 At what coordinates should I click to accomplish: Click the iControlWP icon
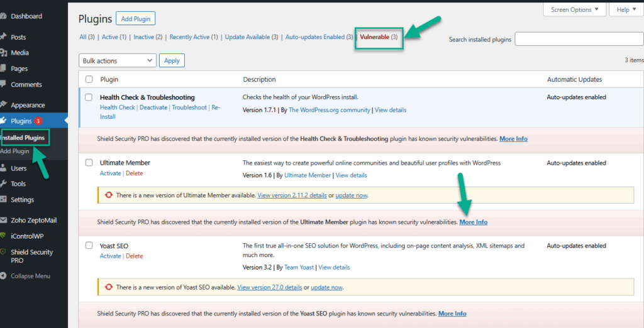[x=3, y=236]
